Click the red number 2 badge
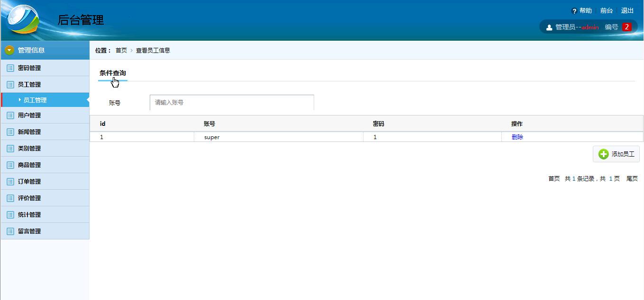The image size is (644, 300). click(627, 27)
